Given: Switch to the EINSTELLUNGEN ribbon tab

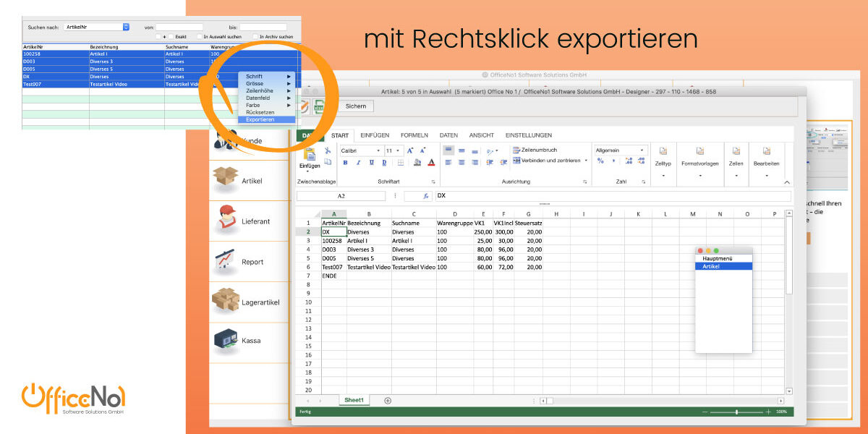Looking at the screenshot, I should click(529, 135).
